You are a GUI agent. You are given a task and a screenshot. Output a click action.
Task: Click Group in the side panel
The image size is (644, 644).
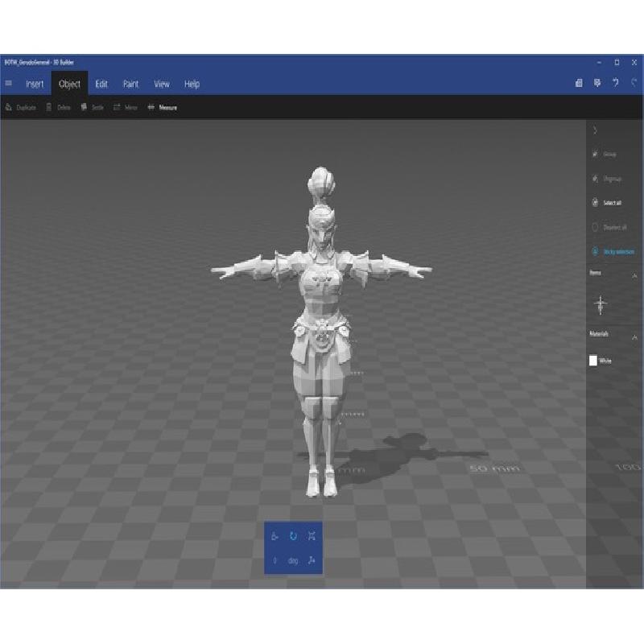pos(605,155)
